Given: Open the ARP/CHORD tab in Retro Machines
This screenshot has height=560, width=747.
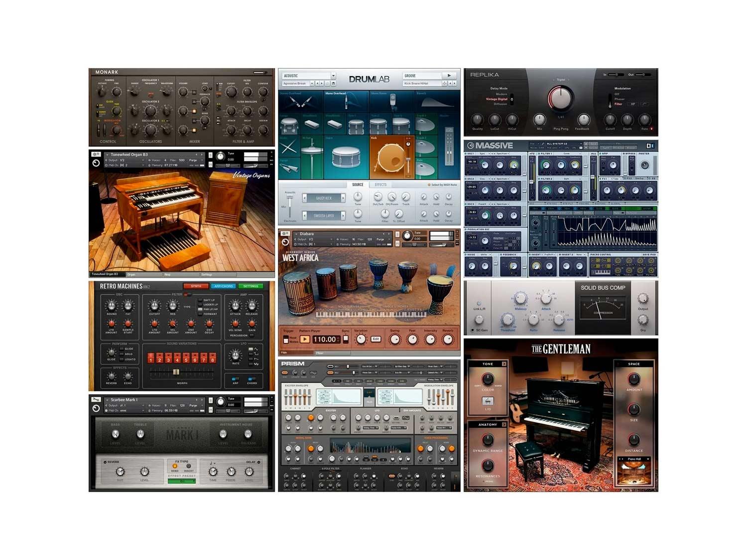Looking at the screenshot, I should click(223, 286).
